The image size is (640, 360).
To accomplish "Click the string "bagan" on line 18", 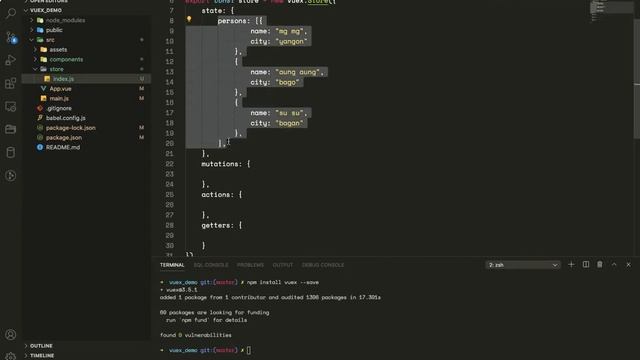I will [x=289, y=123].
